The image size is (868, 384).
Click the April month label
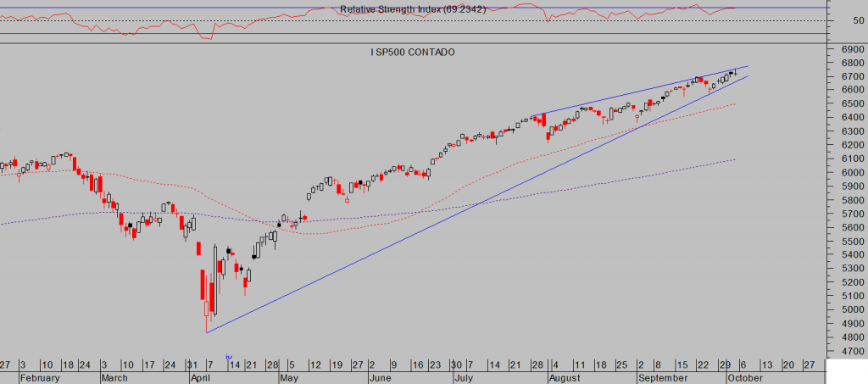tap(200, 378)
